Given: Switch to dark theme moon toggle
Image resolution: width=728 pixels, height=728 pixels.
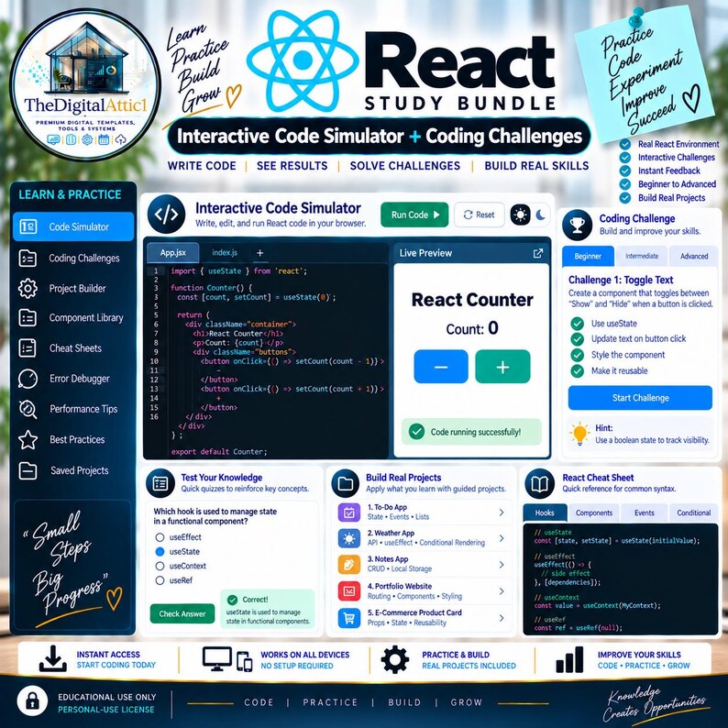Looking at the screenshot, I should click(x=541, y=215).
